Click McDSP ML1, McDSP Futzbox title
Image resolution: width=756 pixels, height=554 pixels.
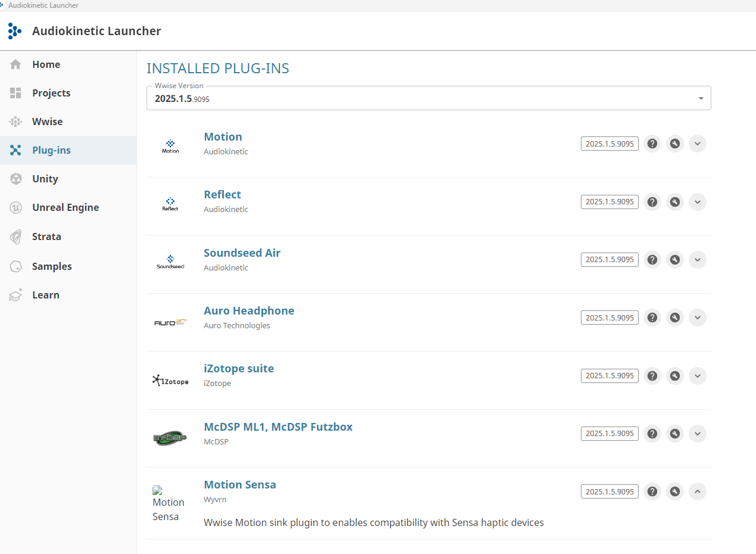(x=278, y=427)
